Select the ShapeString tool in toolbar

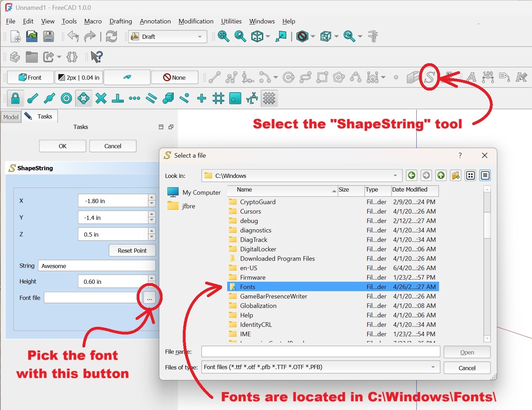point(430,77)
